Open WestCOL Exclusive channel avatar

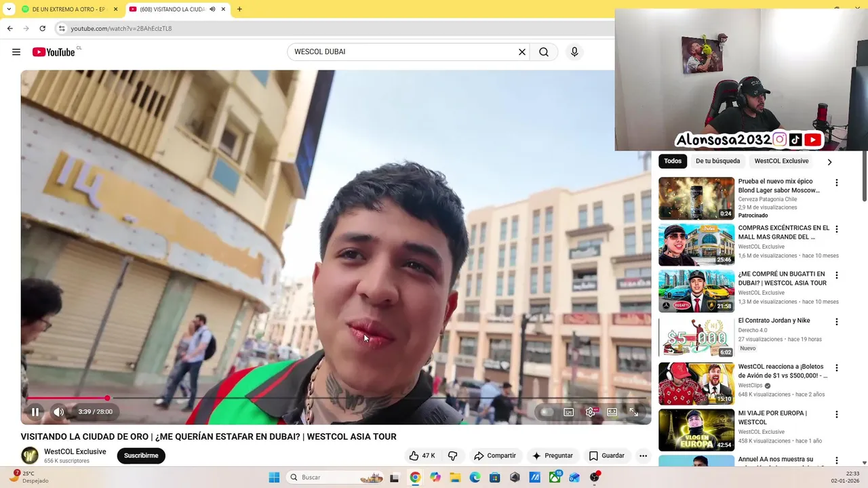[x=30, y=455]
